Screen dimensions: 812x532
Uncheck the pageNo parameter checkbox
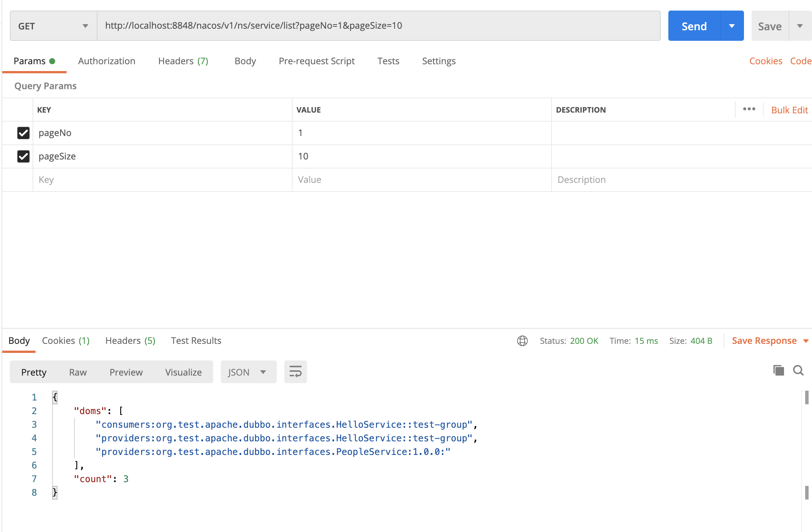tap(23, 133)
